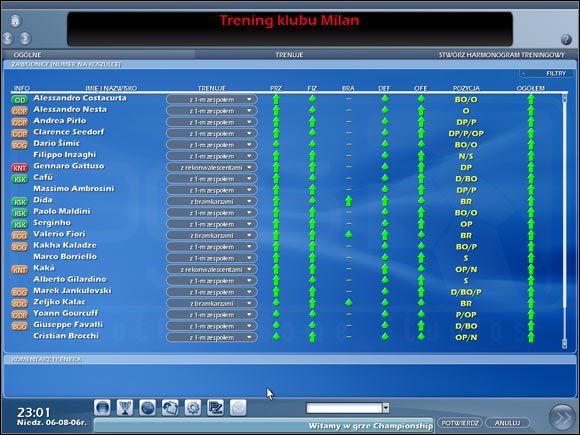Open the trophy competitions icon
580x435 pixels.
[x=125, y=408]
